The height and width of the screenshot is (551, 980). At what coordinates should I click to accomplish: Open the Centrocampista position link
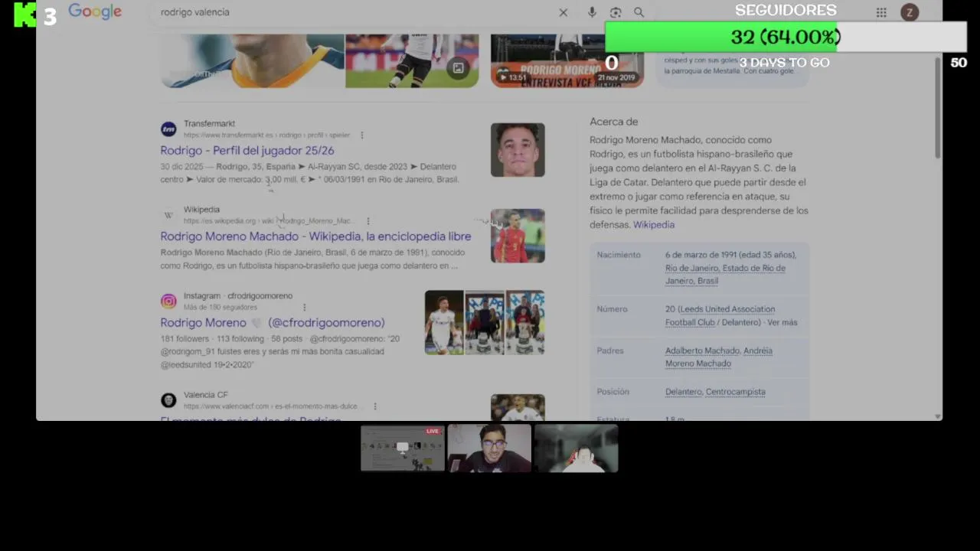(x=736, y=392)
